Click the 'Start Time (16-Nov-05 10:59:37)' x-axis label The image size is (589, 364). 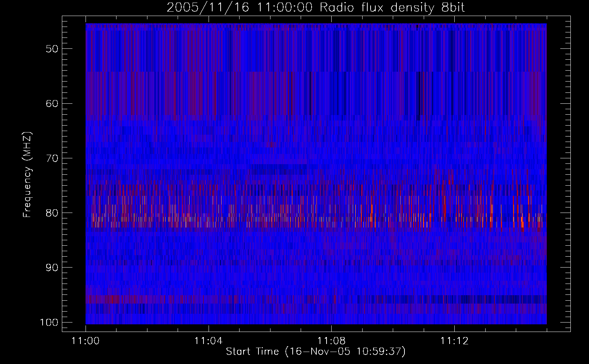[316, 352]
